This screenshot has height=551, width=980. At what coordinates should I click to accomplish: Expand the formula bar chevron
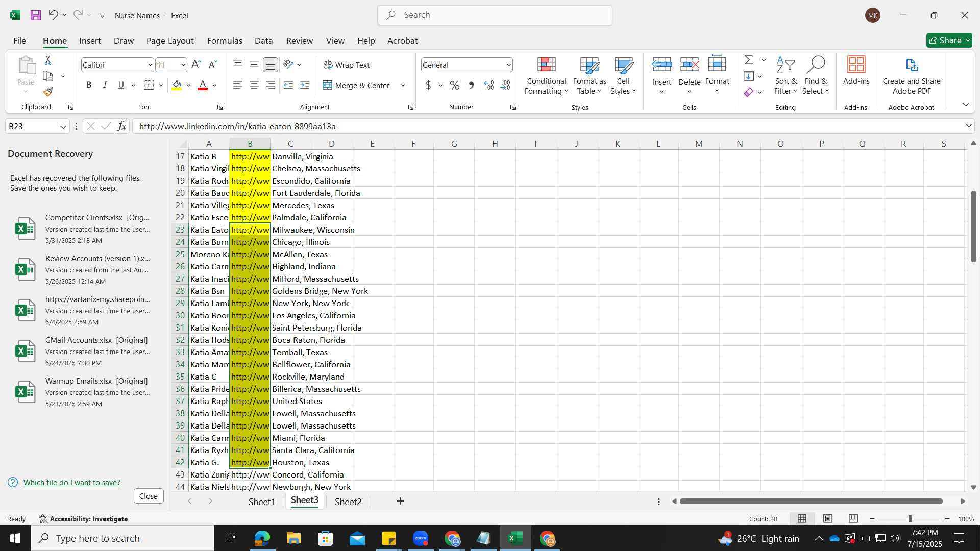(x=968, y=126)
